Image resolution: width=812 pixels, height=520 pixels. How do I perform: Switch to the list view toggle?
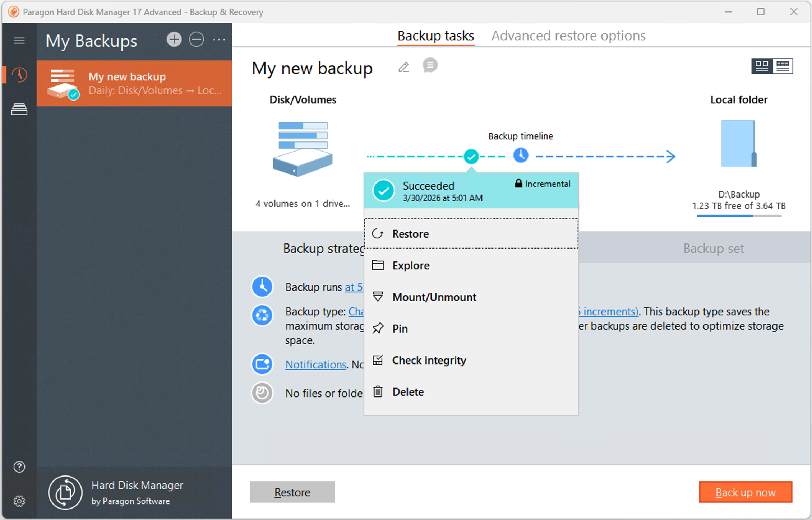click(x=783, y=66)
